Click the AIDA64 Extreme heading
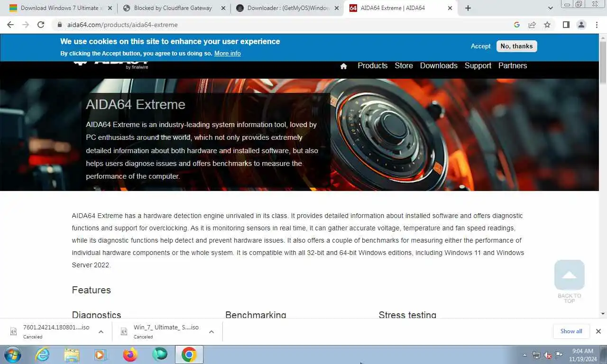 136,104
